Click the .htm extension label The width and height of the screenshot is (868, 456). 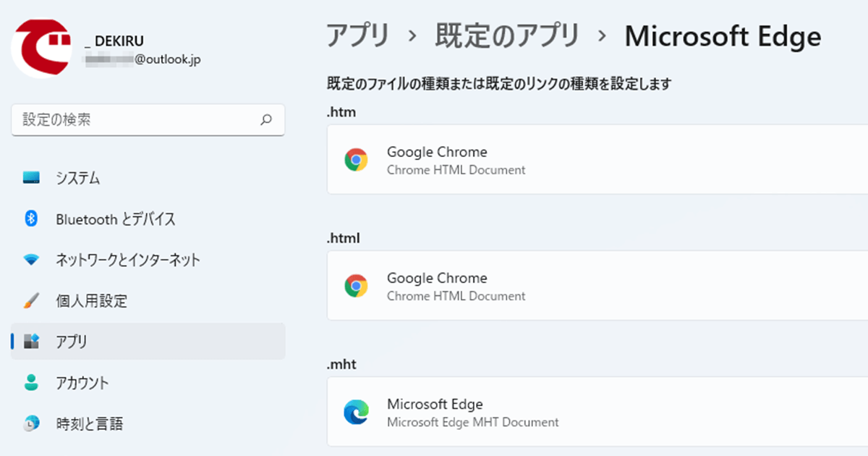[341, 112]
